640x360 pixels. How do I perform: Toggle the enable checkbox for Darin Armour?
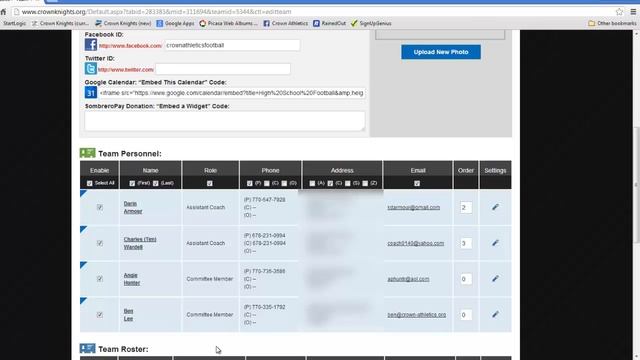click(x=100, y=207)
